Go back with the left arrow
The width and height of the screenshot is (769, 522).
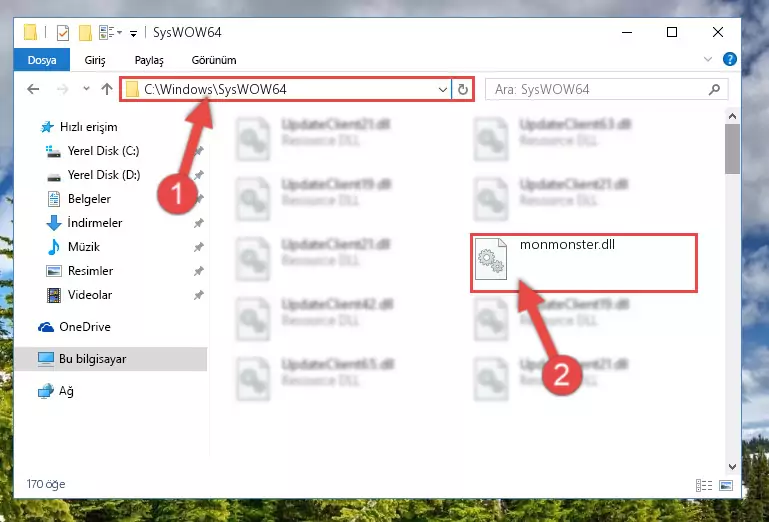click(x=33, y=89)
